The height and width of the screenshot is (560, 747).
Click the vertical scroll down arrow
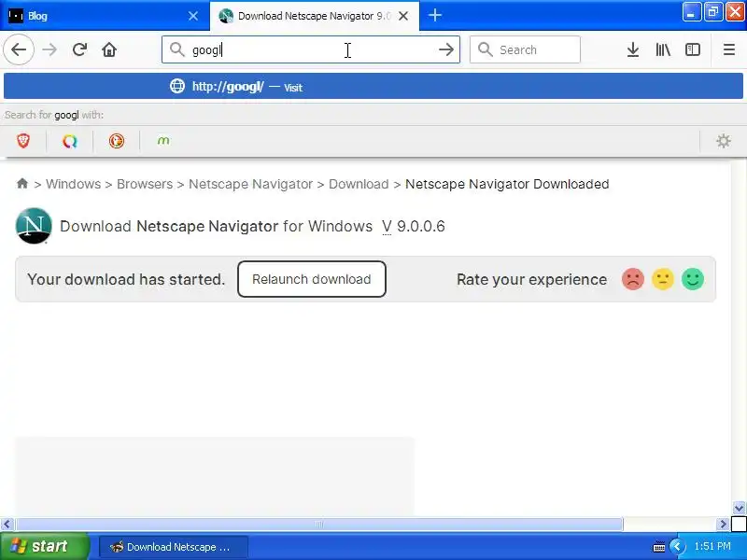tap(739, 508)
